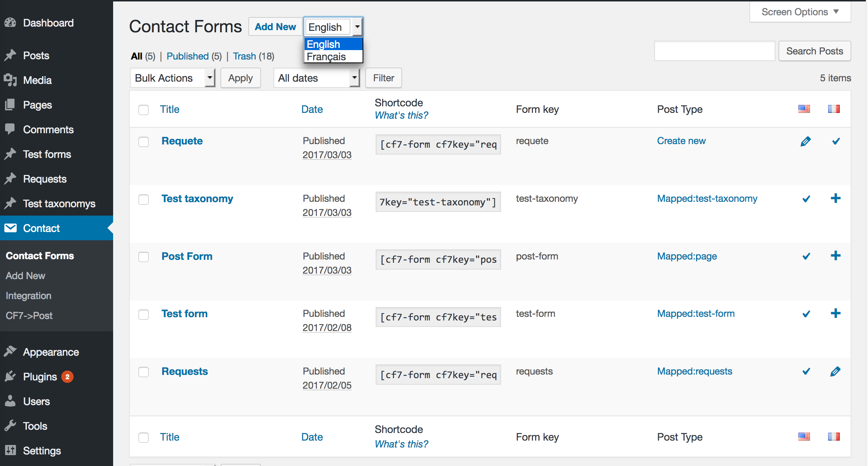Open the Plugins menu with update badge
The height and width of the screenshot is (466, 868).
tap(40, 377)
